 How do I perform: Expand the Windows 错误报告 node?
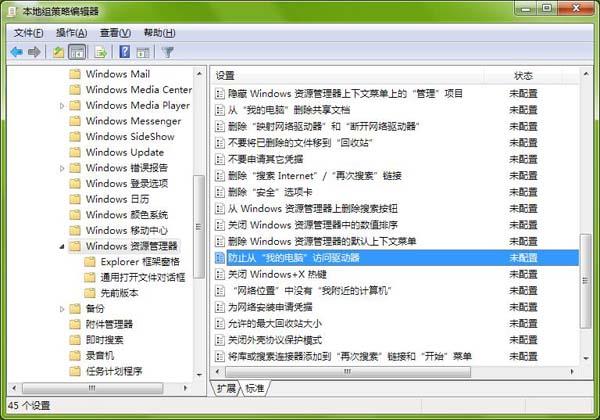pyautogui.click(x=62, y=168)
